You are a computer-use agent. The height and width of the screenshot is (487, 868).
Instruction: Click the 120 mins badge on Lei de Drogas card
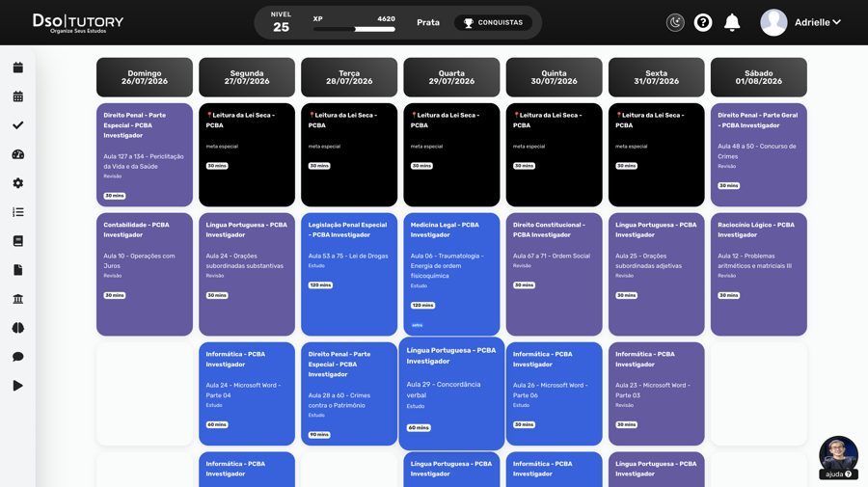click(320, 285)
